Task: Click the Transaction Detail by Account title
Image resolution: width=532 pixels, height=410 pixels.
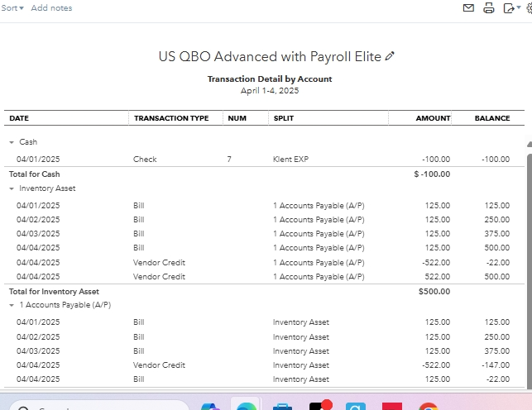Action: coord(270,79)
